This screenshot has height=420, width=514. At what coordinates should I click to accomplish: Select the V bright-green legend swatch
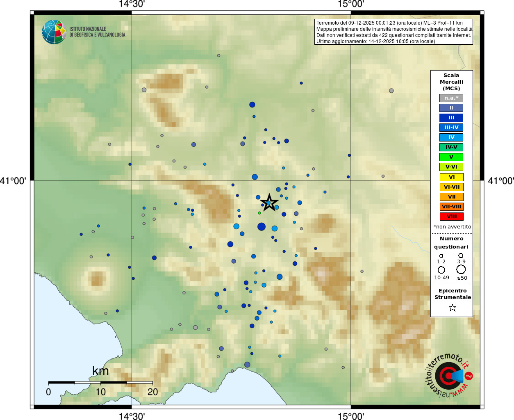(451, 157)
